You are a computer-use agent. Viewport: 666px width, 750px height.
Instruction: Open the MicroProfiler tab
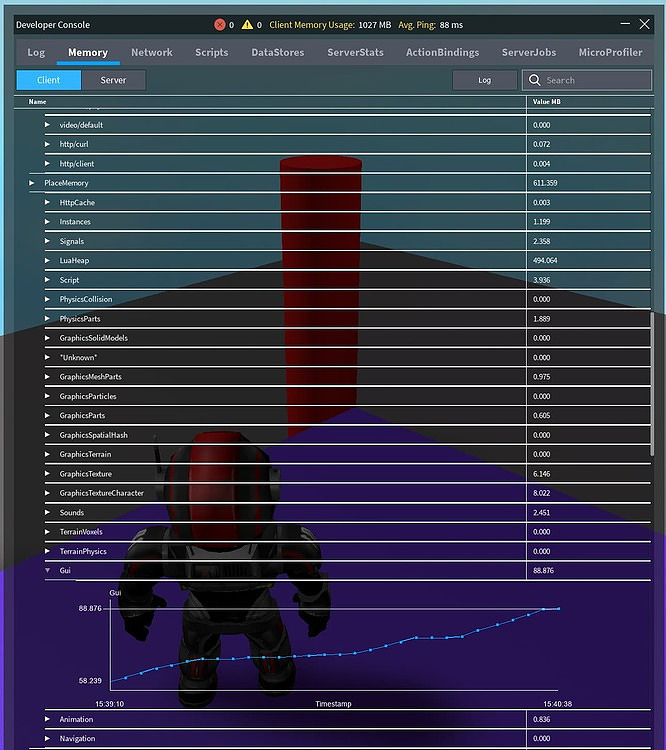[x=610, y=53]
